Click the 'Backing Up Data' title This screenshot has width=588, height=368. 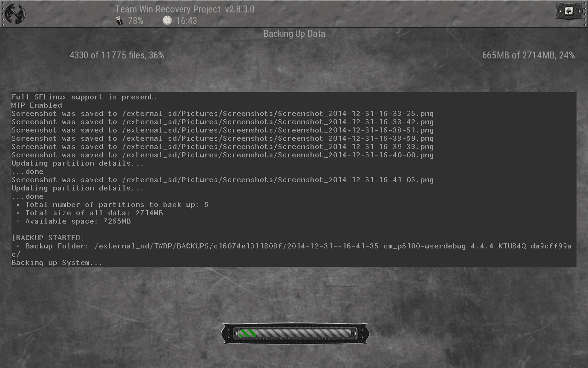point(294,34)
